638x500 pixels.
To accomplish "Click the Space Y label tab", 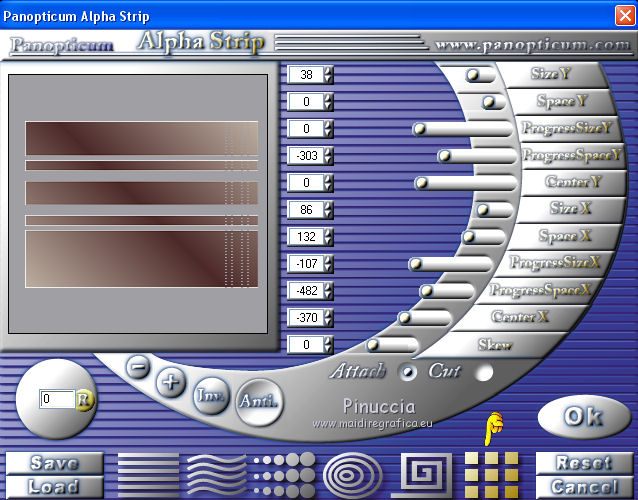I will coord(563,101).
